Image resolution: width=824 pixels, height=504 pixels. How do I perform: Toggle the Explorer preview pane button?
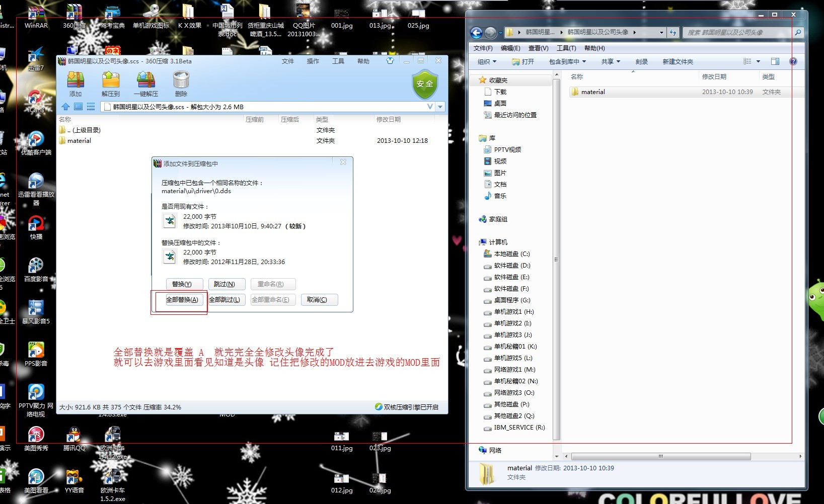click(775, 61)
